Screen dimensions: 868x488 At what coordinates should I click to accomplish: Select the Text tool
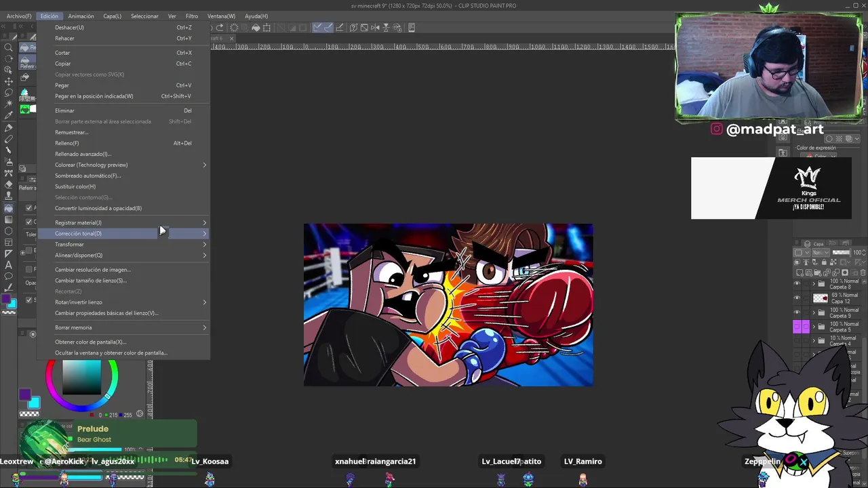[x=8, y=265]
